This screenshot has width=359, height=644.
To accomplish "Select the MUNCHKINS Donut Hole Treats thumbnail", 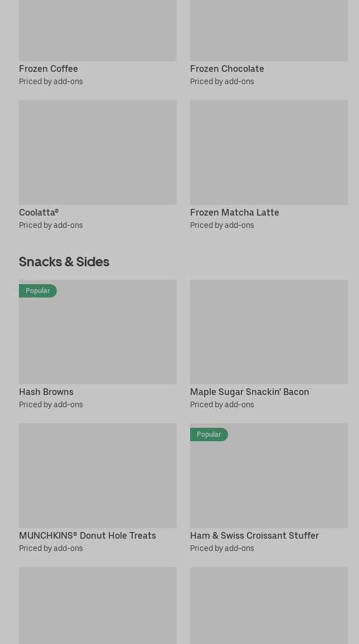I will tap(98, 475).
